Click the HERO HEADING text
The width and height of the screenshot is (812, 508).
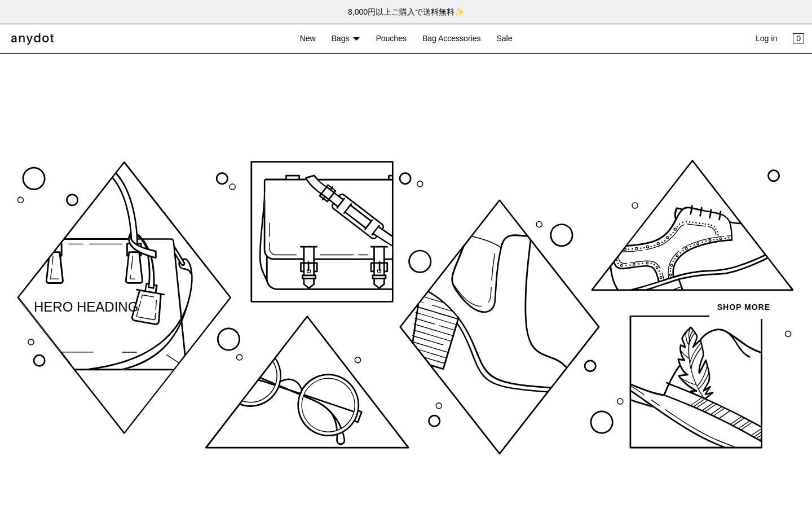(86, 307)
